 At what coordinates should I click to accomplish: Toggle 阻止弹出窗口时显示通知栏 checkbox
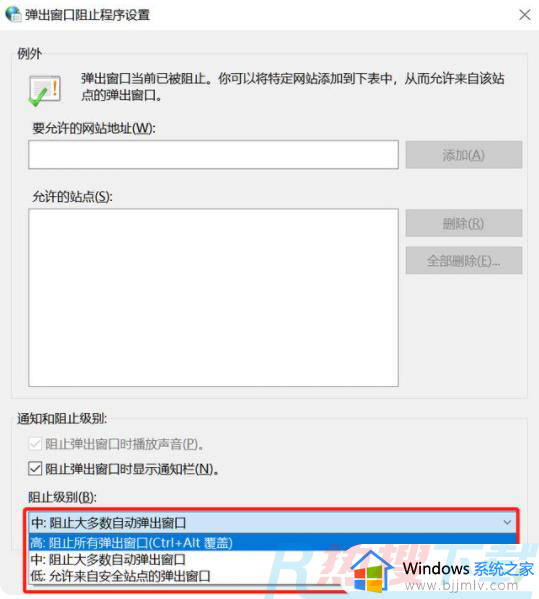[x=35, y=468]
